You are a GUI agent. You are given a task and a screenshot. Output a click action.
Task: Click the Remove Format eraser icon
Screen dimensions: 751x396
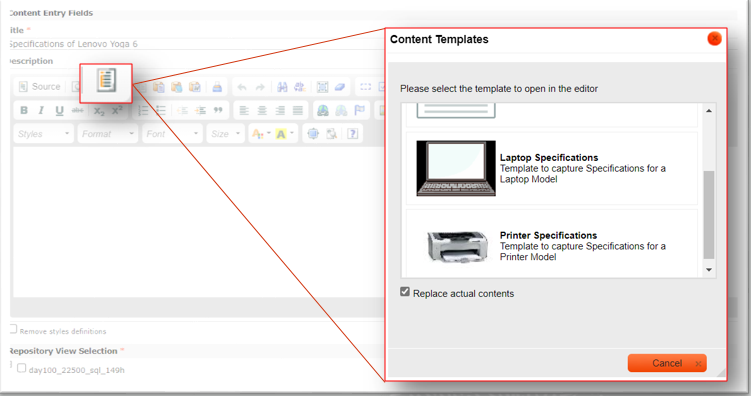click(x=340, y=87)
